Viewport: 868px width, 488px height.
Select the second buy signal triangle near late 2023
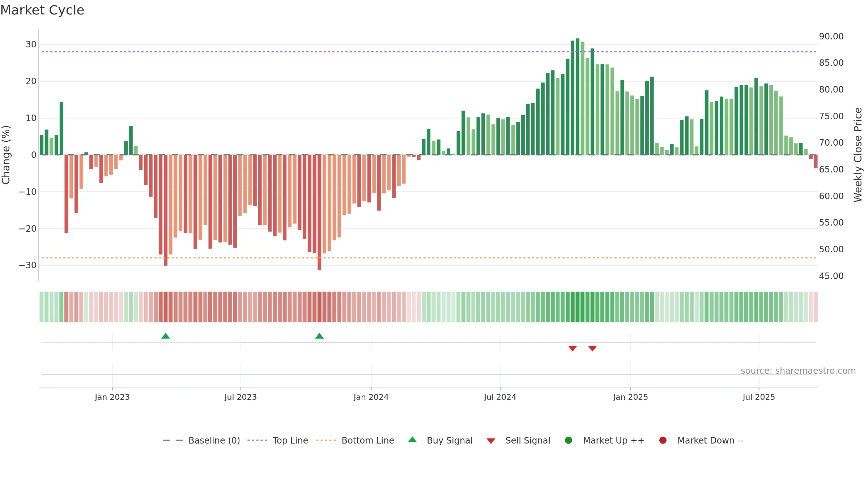click(319, 336)
